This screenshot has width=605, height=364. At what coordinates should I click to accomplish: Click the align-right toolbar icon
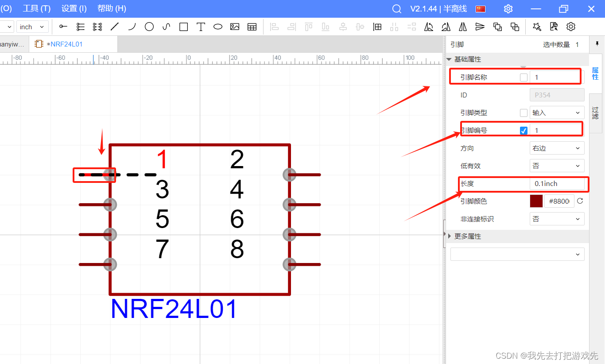point(291,27)
